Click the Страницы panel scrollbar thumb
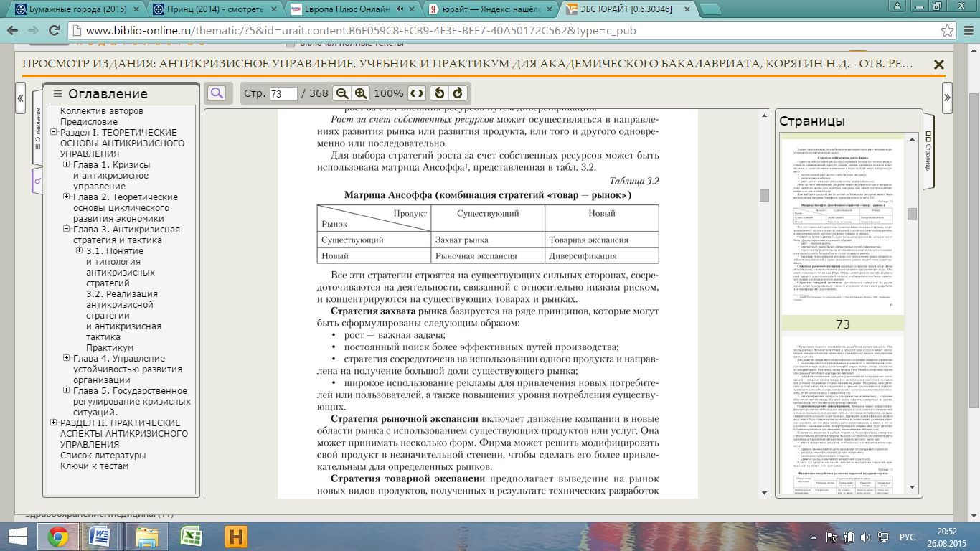This screenshot has width=980, height=551. (x=912, y=214)
